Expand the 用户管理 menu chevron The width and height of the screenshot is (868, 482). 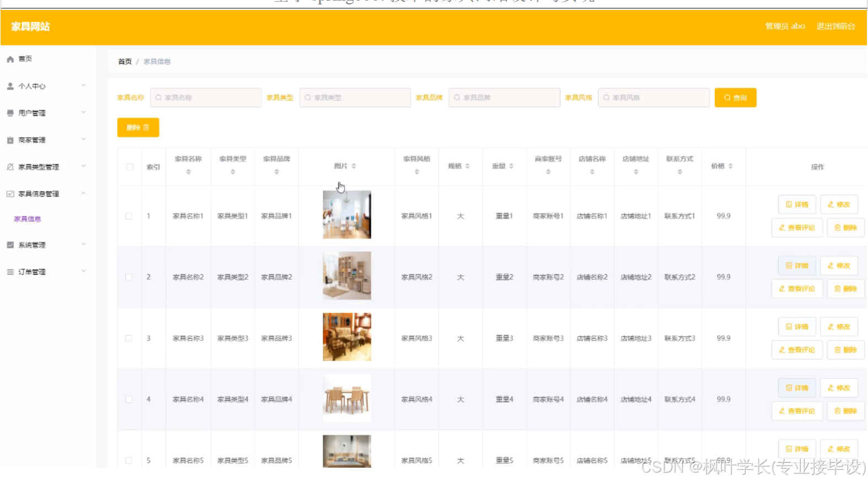click(84, 112)
